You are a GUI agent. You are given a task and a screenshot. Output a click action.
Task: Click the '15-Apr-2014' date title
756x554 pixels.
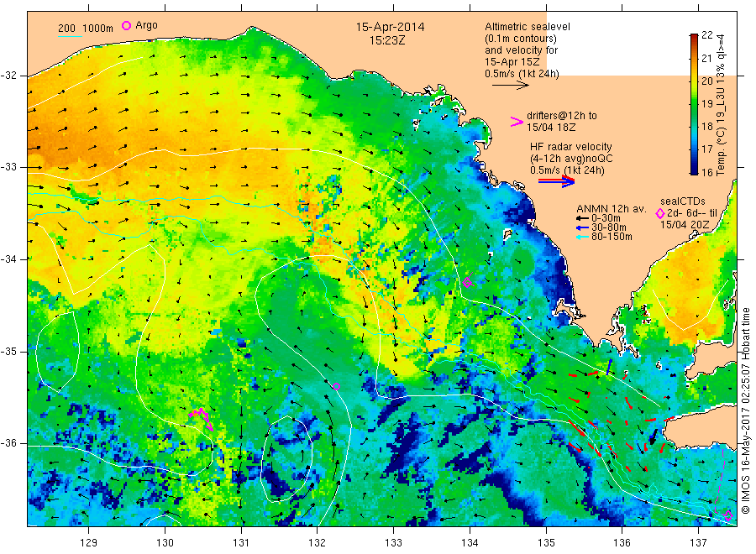click(390, 27)
